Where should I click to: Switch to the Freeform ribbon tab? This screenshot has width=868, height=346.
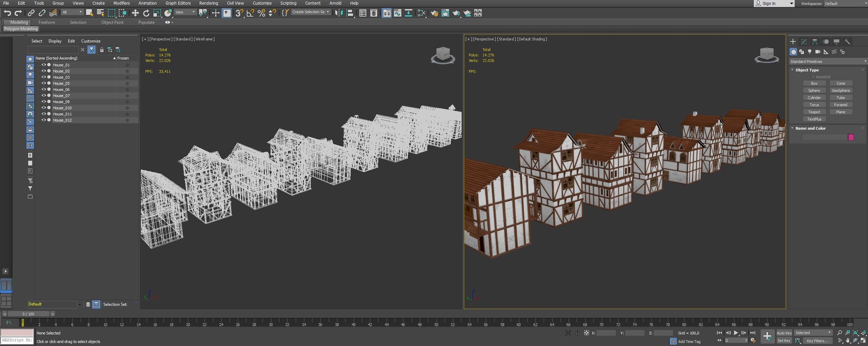coord(47,22)
